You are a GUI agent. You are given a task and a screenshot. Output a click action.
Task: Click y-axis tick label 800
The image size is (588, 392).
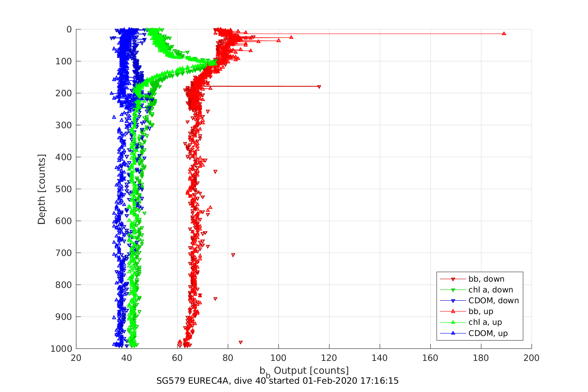pos(64,285)
